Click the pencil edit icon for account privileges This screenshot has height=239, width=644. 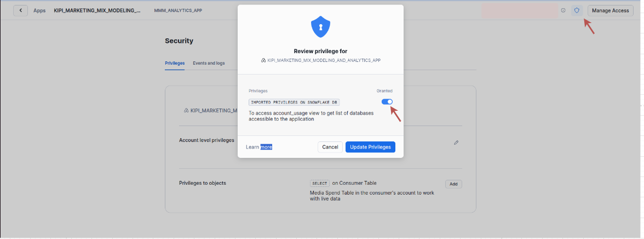click(456, 143)
